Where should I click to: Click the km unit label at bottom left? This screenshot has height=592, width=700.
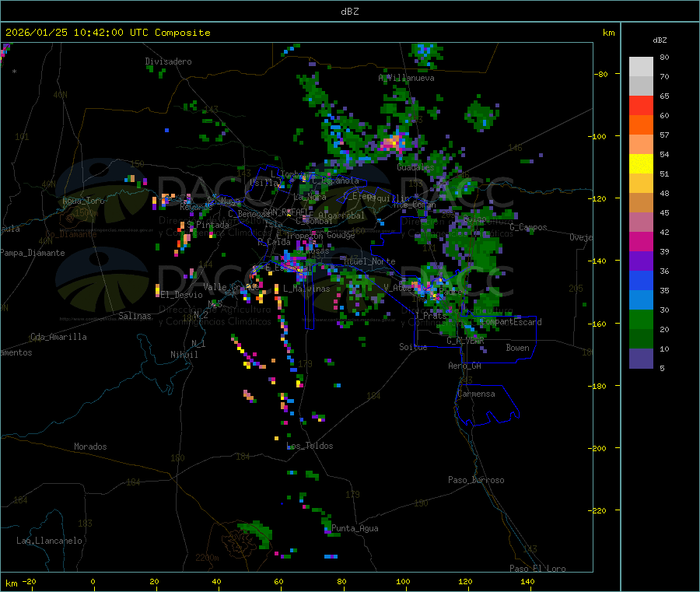11,583
